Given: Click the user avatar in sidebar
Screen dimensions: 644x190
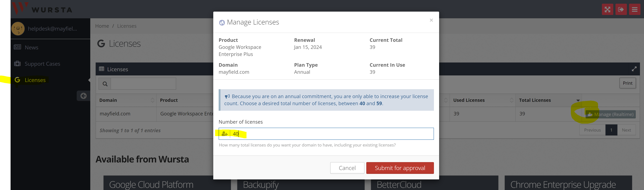Looking at the screenshot, I should (x=18, y=29).
